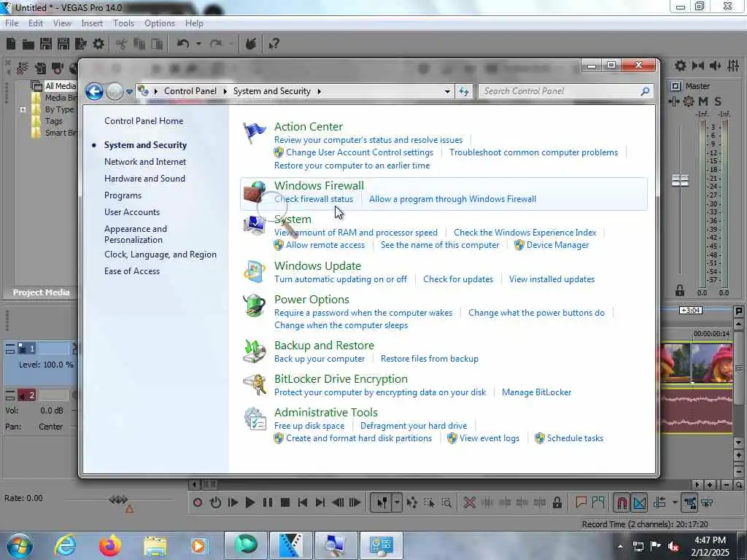Screen dimensions: 747x560
Task: Toggle Master bus Solo S button
Action: (718, 101)
